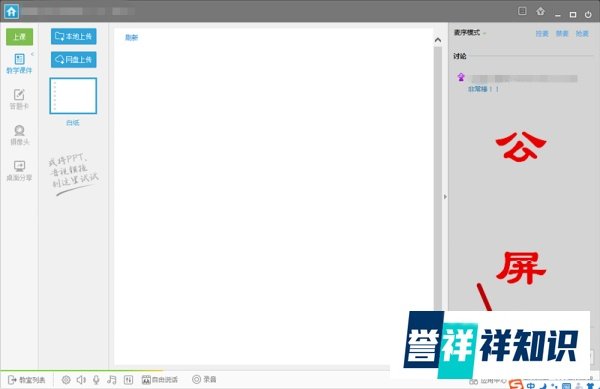The width and height of the screenshot is (600, 389).
Task: Click the 控麦 mic control link
Action: 542,34
